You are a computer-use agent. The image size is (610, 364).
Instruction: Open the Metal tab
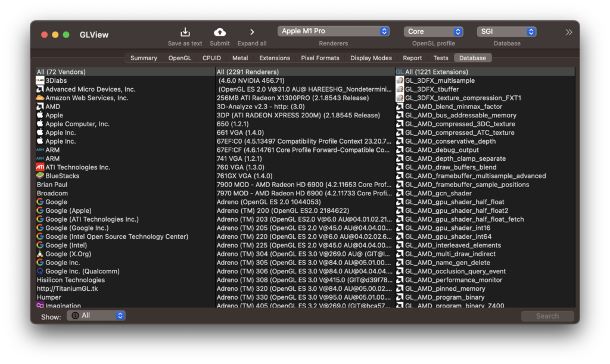coord(240,58)
